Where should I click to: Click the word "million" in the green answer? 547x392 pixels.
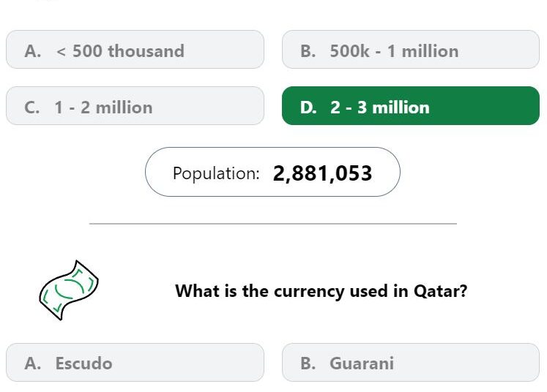(x=401, y=108)
